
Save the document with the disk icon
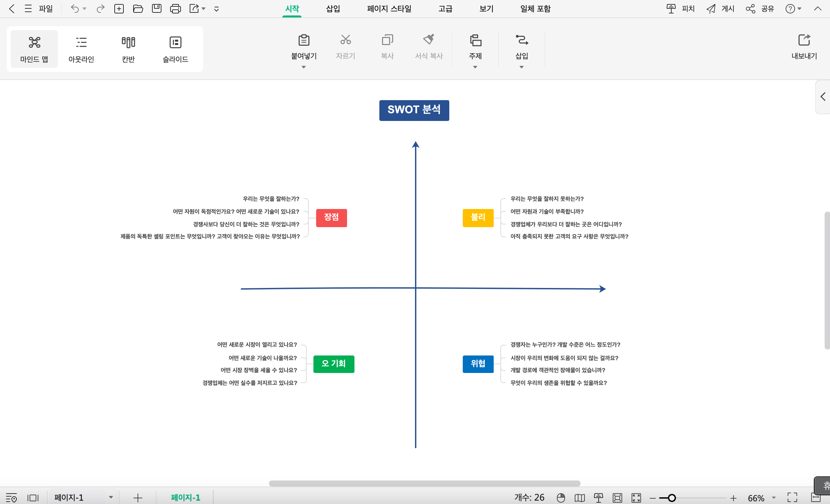pyautogui.click(x=157, y=9)
